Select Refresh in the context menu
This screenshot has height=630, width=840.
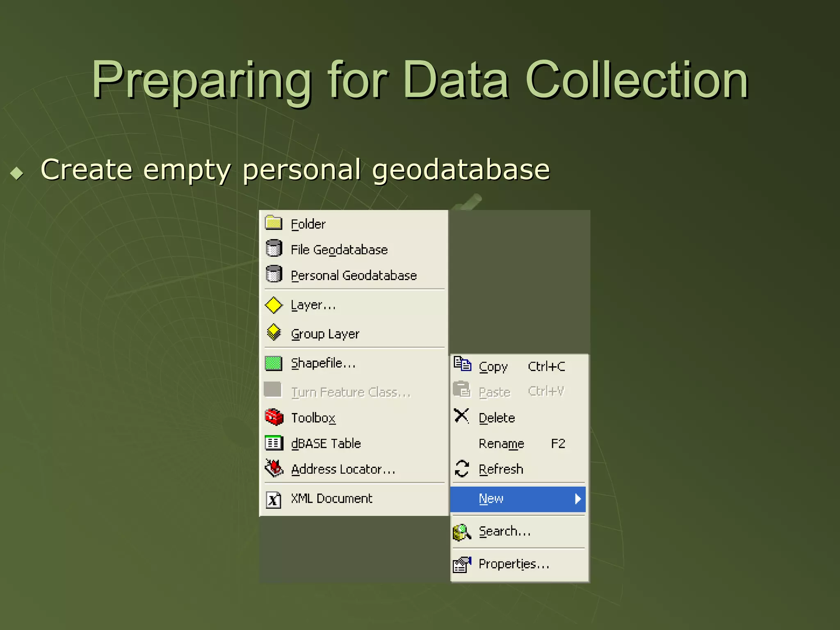[x=519, y=469]
